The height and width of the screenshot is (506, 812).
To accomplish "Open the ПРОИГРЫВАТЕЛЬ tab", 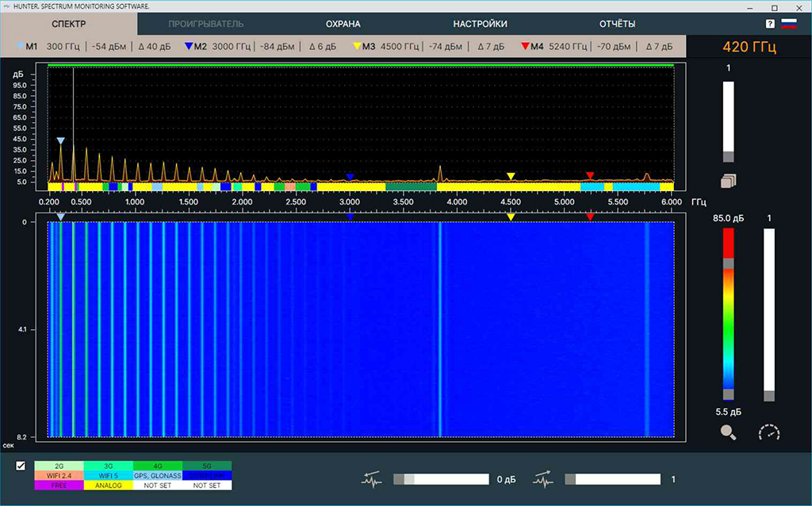I will point(205,24).
